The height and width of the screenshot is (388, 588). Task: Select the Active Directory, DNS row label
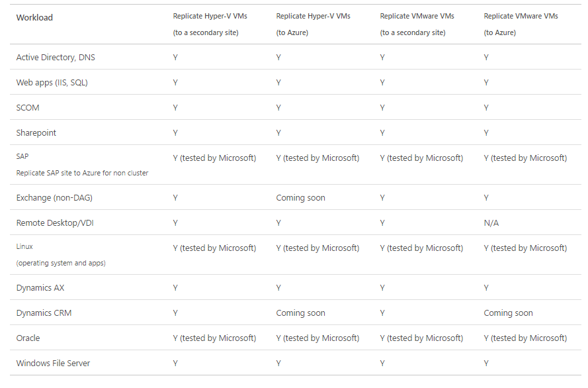[x=56, y=58]
